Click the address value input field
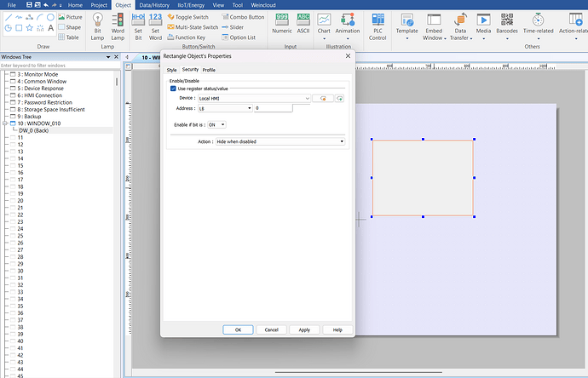 click(272, 108)
